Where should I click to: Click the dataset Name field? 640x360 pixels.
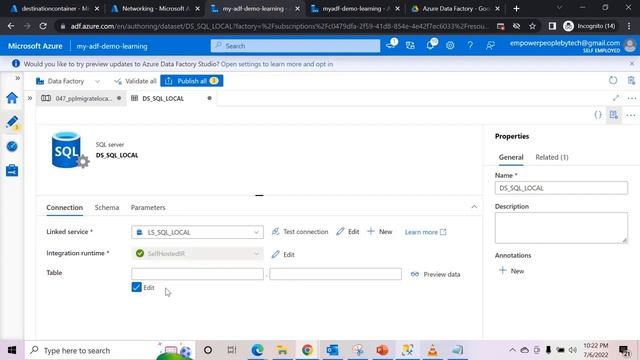pyautogui.click(x=561, y=188)
